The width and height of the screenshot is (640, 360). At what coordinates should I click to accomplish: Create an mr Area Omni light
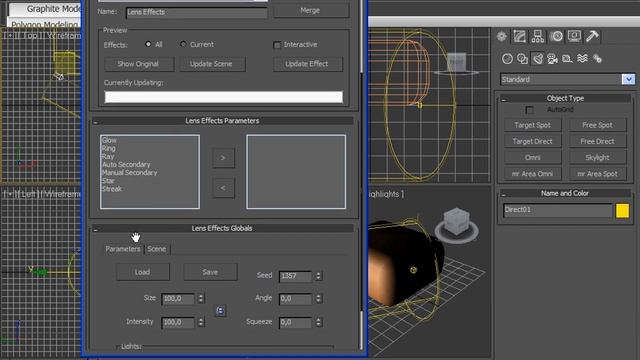pos(532,174)
